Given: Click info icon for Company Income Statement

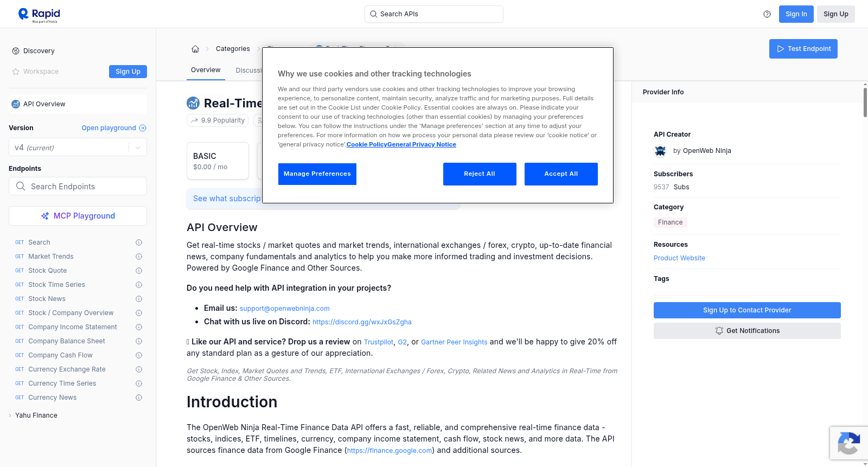Looking at the screenshot, I should point(139,327).
